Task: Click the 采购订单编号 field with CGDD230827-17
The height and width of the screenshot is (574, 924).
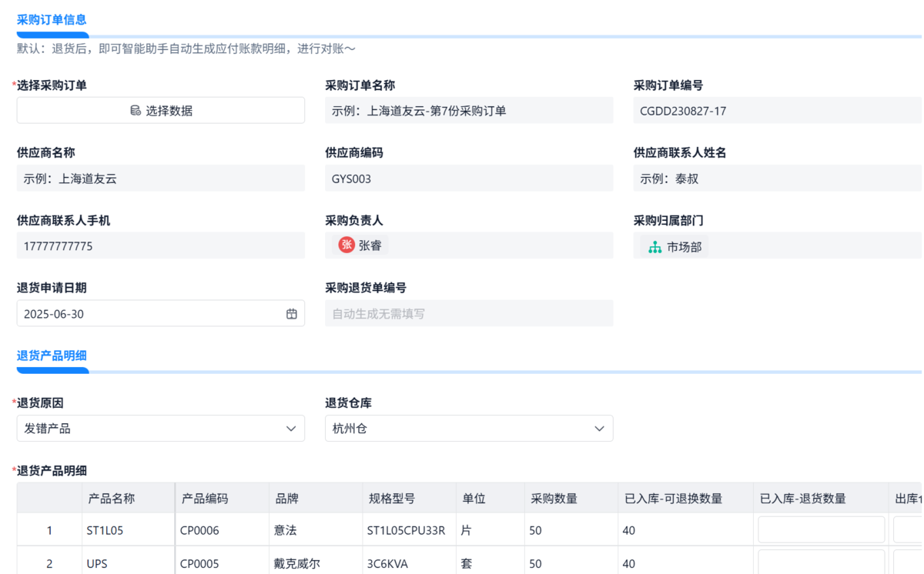Action: [x=776, y=111]
